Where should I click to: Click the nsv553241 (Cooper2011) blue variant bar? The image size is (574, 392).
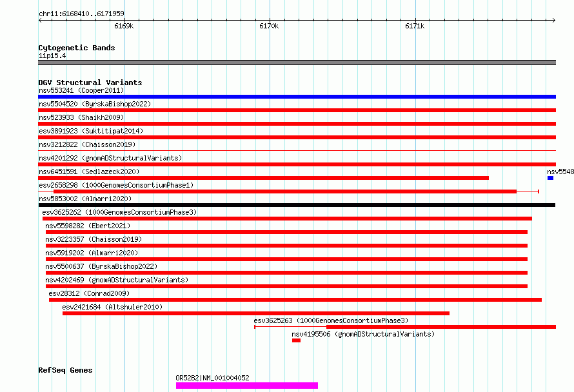point(297,97)
